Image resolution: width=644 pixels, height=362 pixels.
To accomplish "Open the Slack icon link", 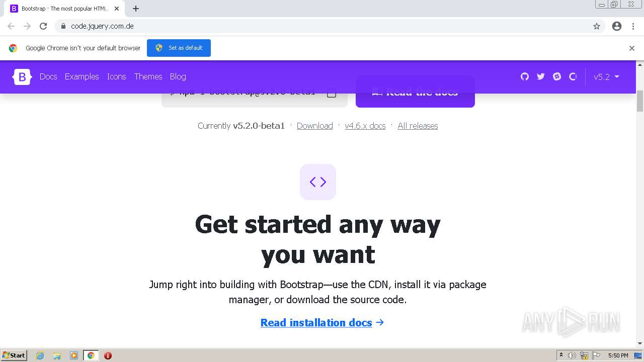I will pyautogui.click(x=557, y=76).
